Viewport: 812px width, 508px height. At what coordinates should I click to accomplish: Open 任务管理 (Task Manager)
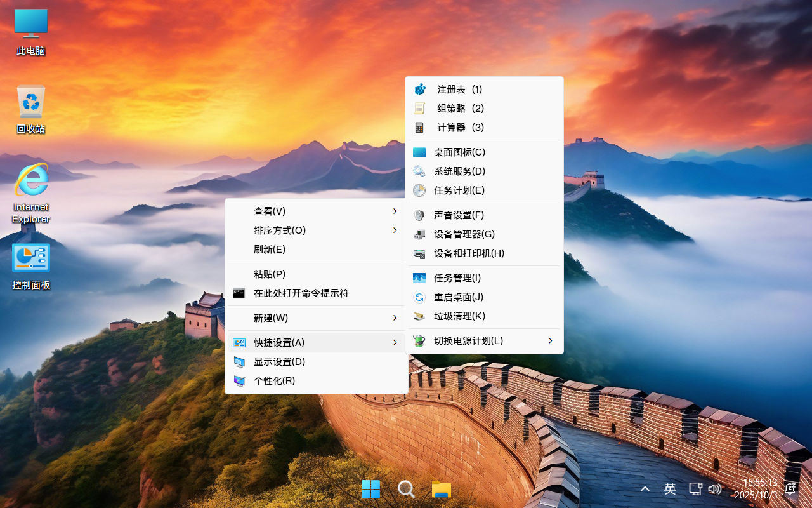(x=459, y=277)
